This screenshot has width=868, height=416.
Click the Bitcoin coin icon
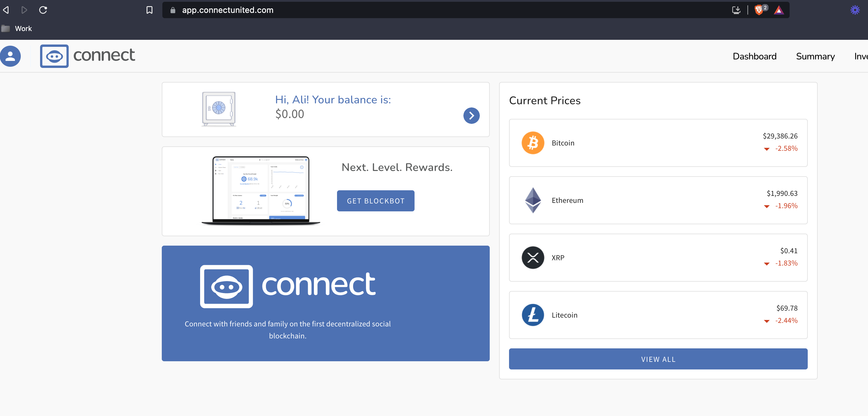[533, 143]
